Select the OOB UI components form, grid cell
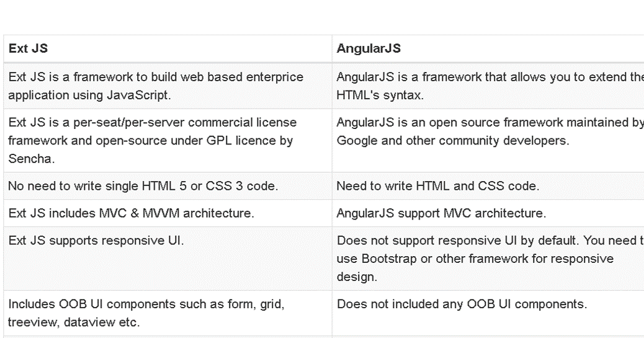 click(x=168, y=313)
